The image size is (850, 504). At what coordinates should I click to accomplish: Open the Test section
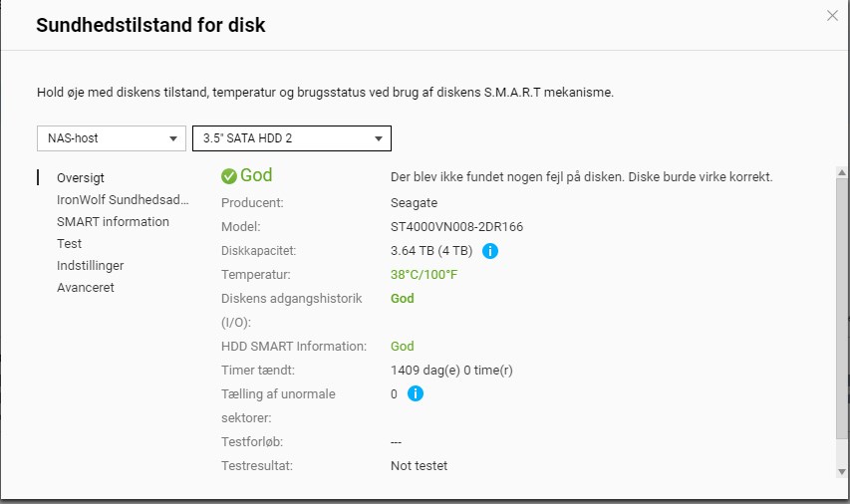click(69, 243)
